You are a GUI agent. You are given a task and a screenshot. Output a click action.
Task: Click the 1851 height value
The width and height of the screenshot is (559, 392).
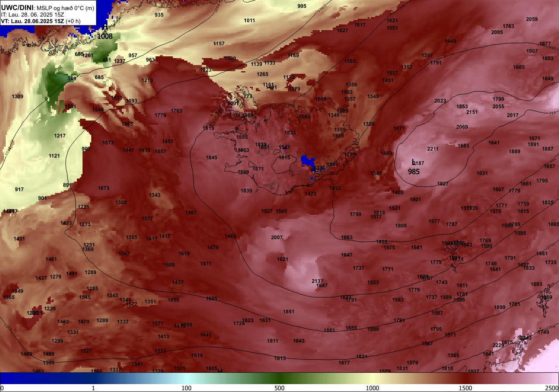(289, 312)
